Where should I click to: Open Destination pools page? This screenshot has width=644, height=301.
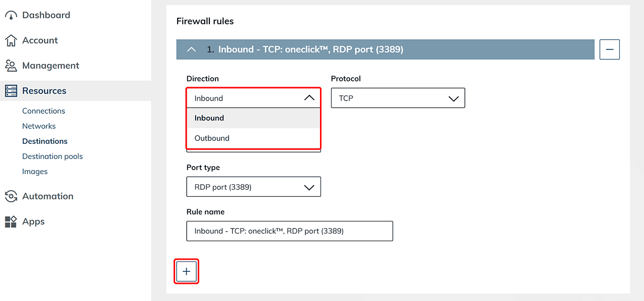click(x=52, y=156)
